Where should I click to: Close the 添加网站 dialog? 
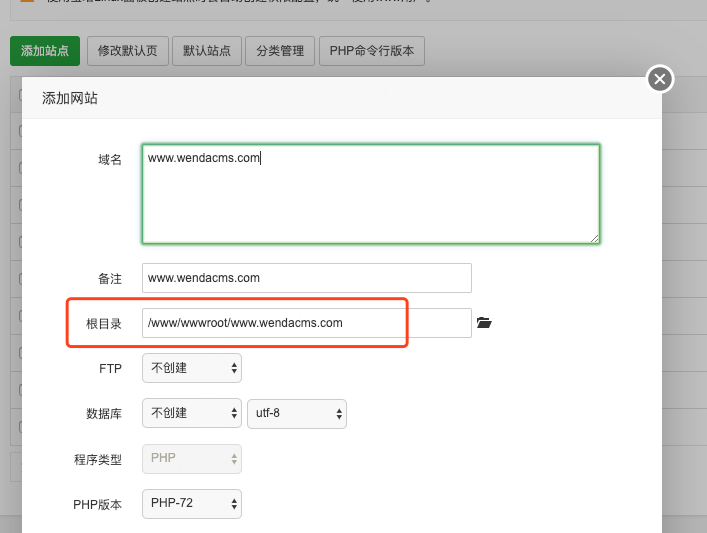pos(660,79)
